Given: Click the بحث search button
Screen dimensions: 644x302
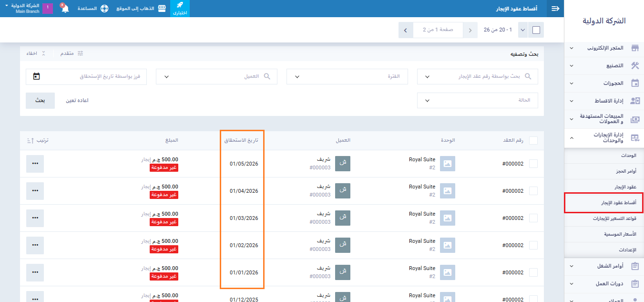Looking at the screenshot, I should 40,101.
